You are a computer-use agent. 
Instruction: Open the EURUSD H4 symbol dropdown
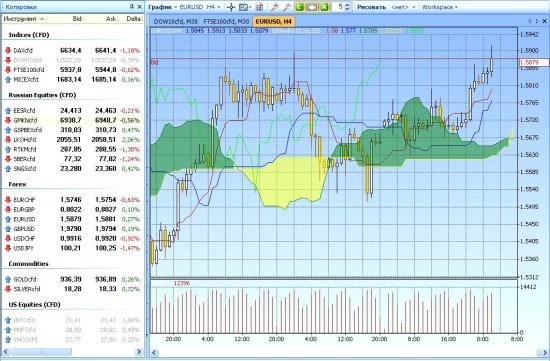pos(200,7)
